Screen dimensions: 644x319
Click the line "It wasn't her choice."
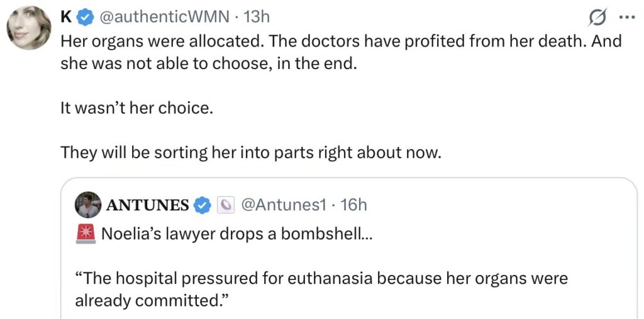[136, 107]
